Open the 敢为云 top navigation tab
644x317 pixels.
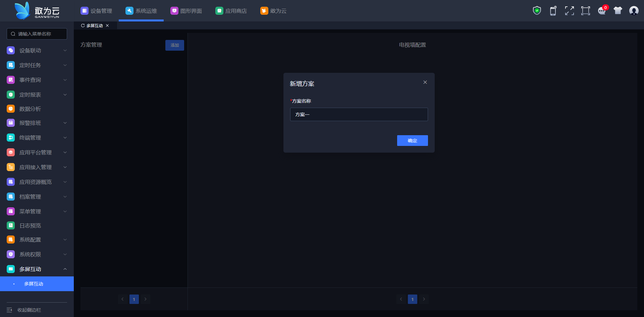point(273,11)
